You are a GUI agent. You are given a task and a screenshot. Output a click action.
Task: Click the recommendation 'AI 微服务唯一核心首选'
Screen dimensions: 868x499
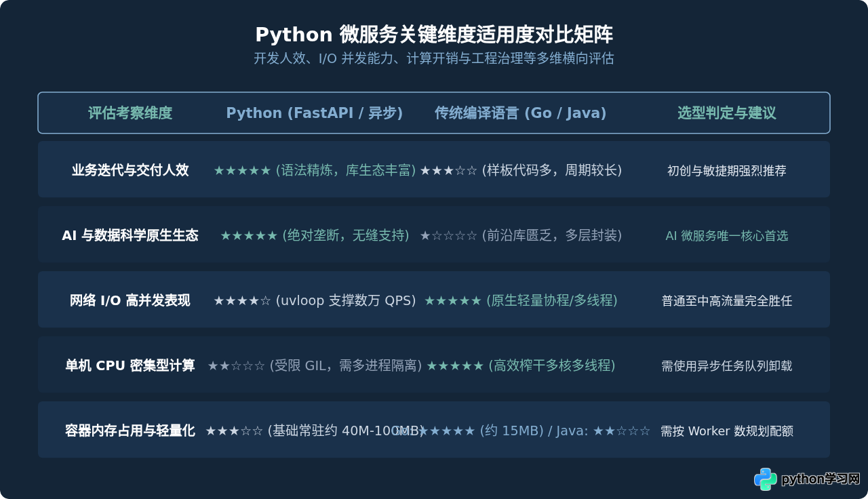point(727,236)
